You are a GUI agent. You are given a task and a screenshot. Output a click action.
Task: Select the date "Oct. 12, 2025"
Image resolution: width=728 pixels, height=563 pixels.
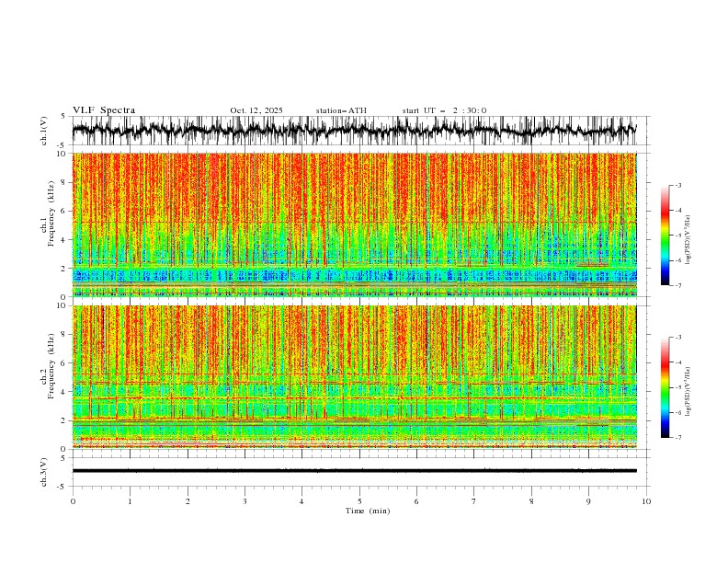(x=256, y=110)
